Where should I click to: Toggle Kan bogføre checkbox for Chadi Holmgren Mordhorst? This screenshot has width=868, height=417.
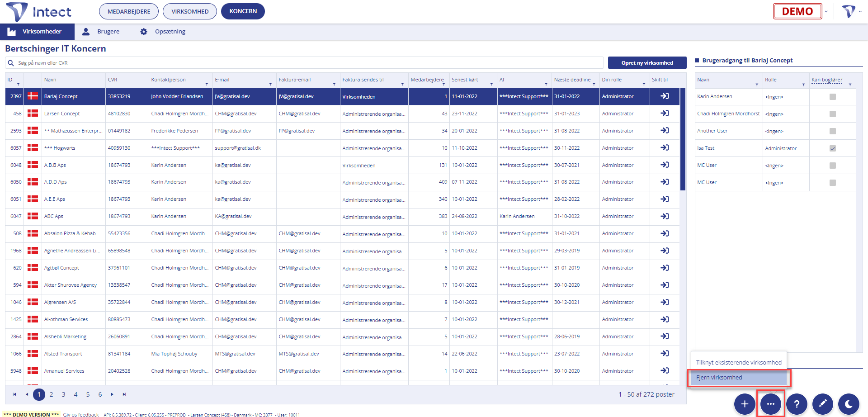pyautogui.click(x=833, y=114)
